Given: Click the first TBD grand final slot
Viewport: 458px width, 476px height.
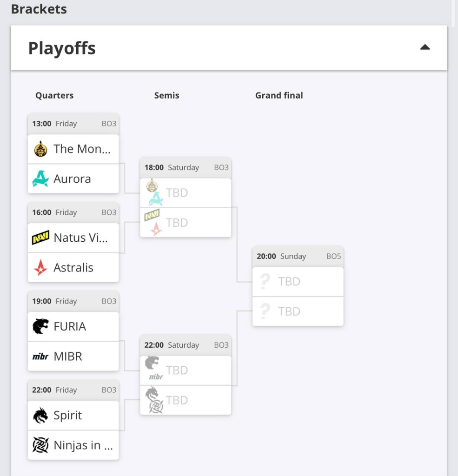Looking at the screenshot, I should tap(298, 282).
